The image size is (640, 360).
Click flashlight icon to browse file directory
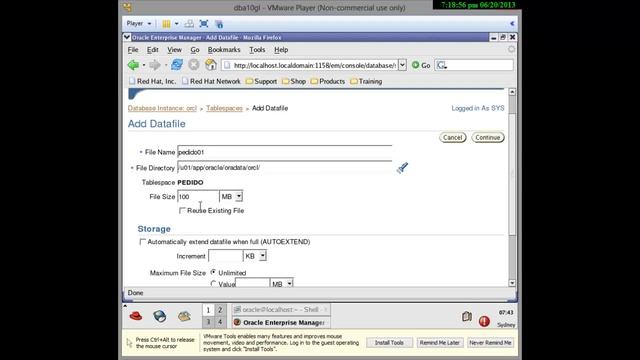click(x=402, y=168)
